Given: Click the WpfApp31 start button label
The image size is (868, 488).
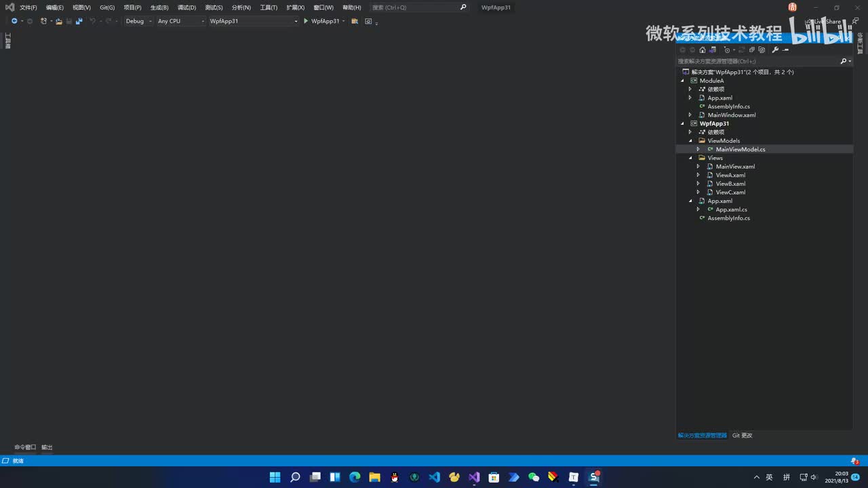Looking at the screenshot, I should (325, 21).
